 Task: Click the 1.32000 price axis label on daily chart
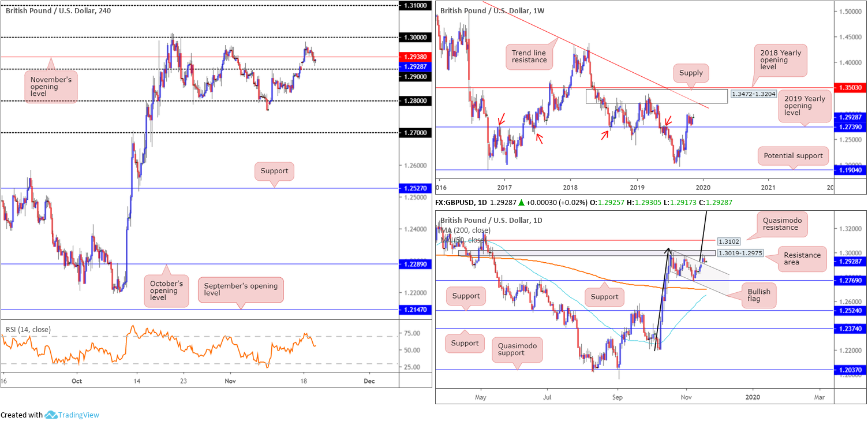point(852,229)
